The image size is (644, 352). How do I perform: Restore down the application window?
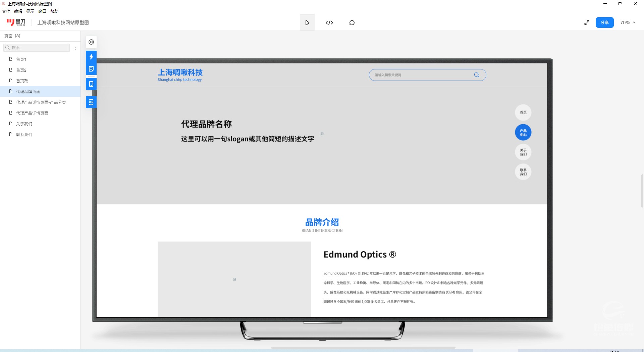[x=620, y=4]
